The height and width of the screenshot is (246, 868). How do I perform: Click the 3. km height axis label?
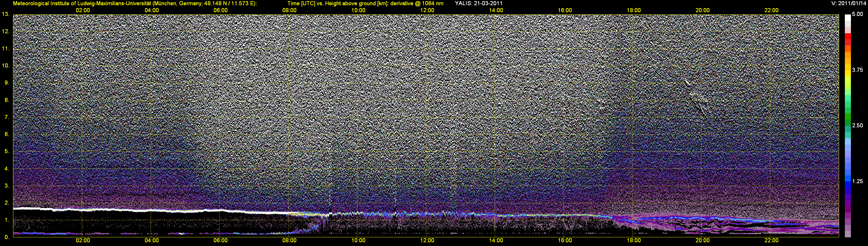pos(7,186)
